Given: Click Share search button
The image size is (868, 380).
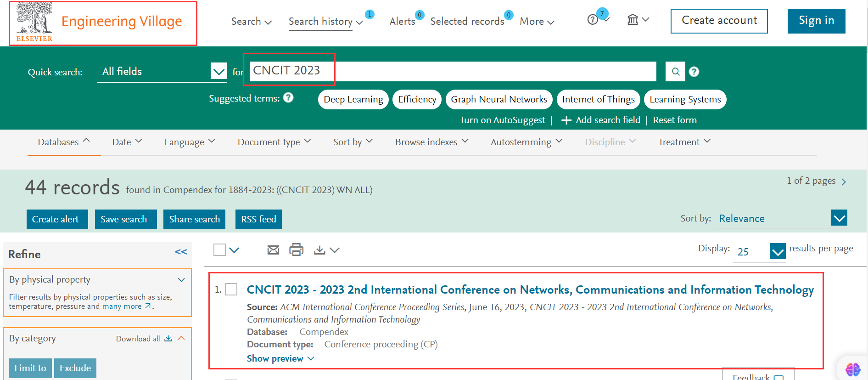Looking at the screenshot, I should tap(195, 219).
